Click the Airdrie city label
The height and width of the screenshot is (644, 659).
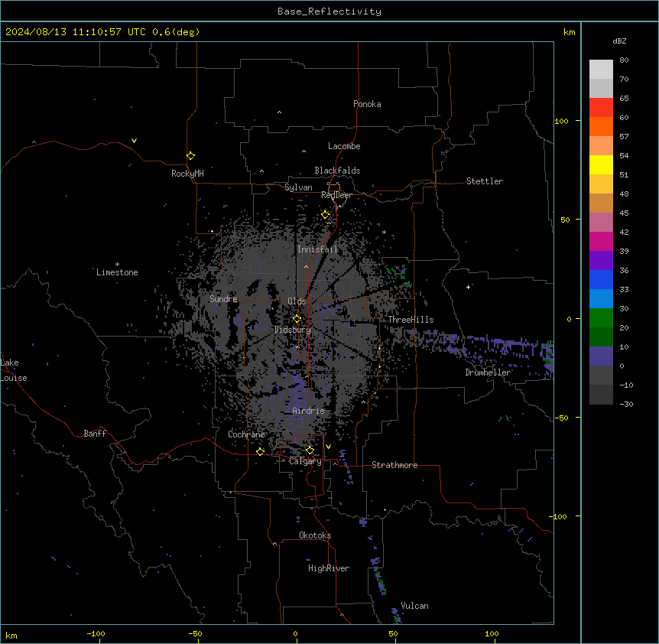[309, 411]
